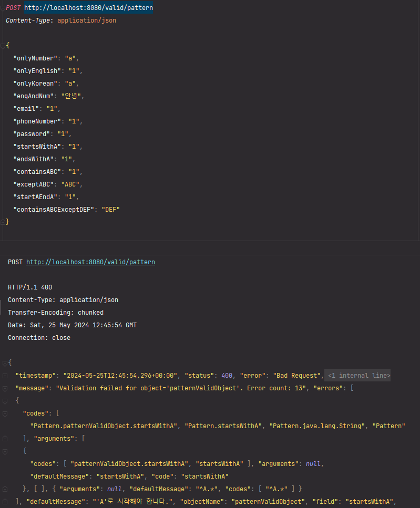Click 'application/json' value in request header

pyautogui.click(x=87, y=20)
